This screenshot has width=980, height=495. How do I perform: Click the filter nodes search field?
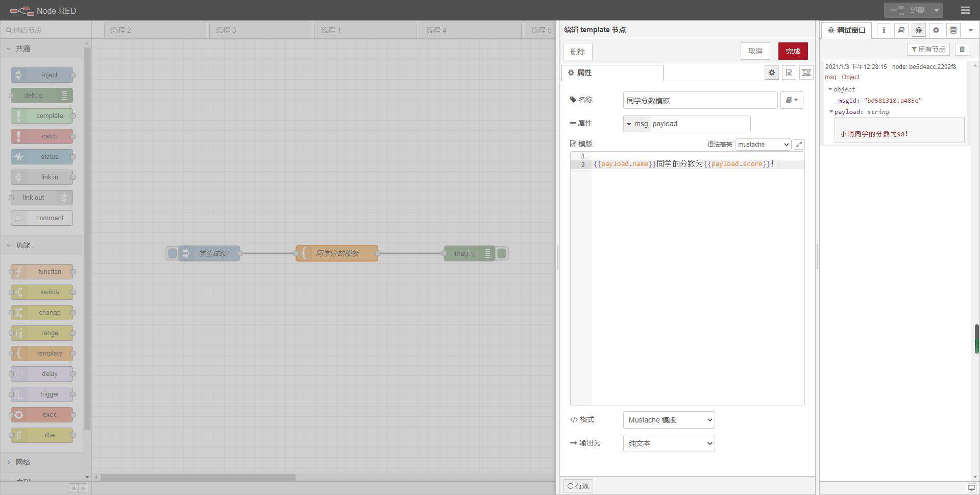tap(46, 30)
